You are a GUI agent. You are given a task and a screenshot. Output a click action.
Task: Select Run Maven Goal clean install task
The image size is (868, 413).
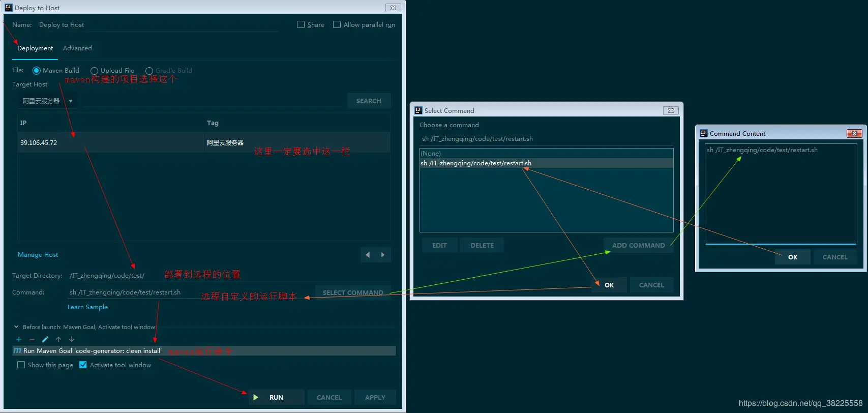pyautogui.click(x=204, y=351)
